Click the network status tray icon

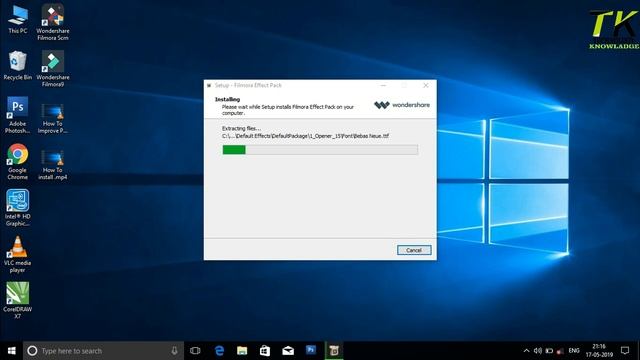(560, 351)
